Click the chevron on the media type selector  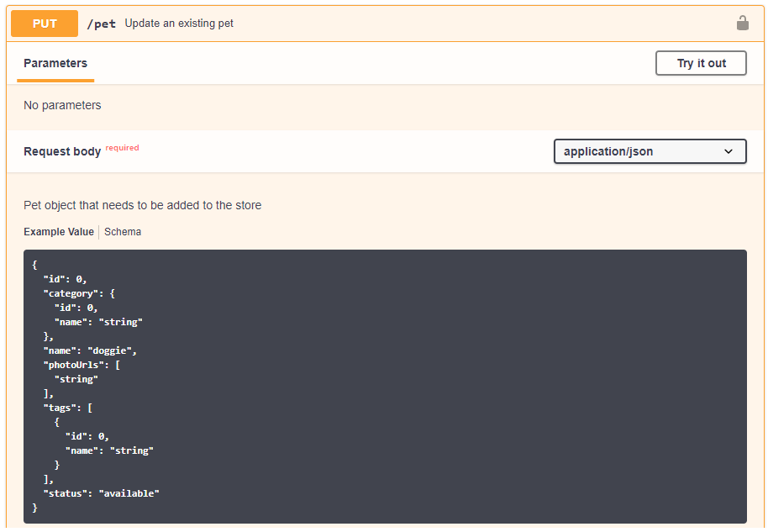[729, 151]
